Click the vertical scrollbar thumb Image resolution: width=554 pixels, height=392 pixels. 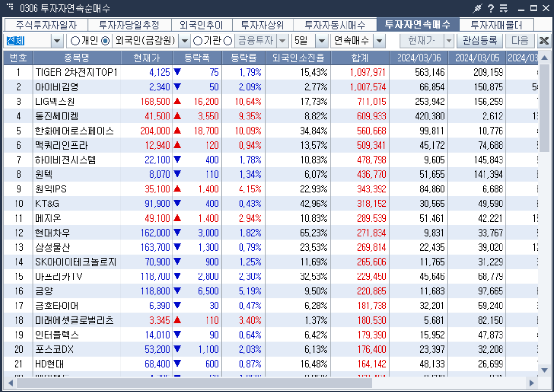pyautogui.click(x=544, y=108)
